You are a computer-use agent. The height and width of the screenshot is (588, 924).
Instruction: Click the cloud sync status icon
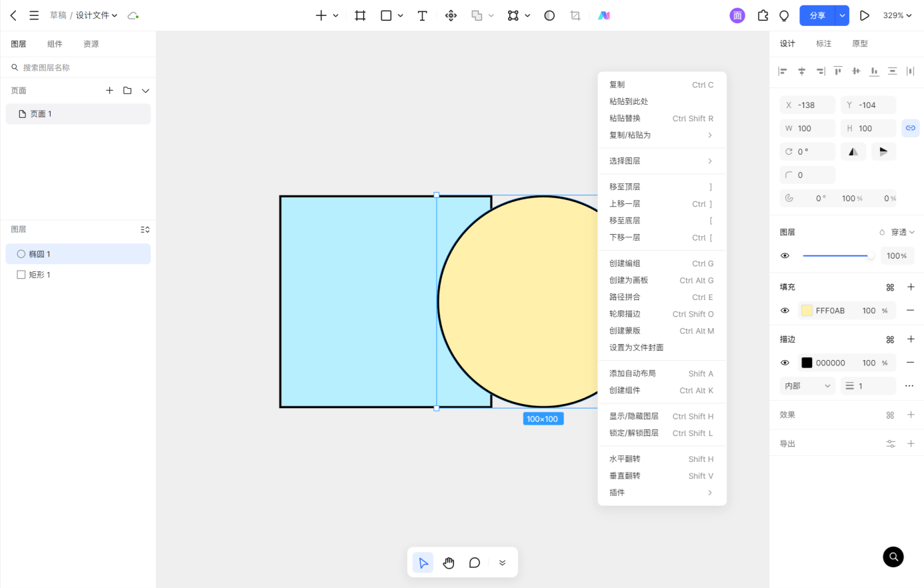133,15
